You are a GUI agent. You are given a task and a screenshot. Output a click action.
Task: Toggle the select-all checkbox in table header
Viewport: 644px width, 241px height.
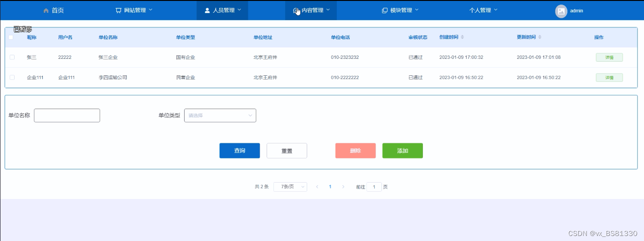click(x=11, y=37)
